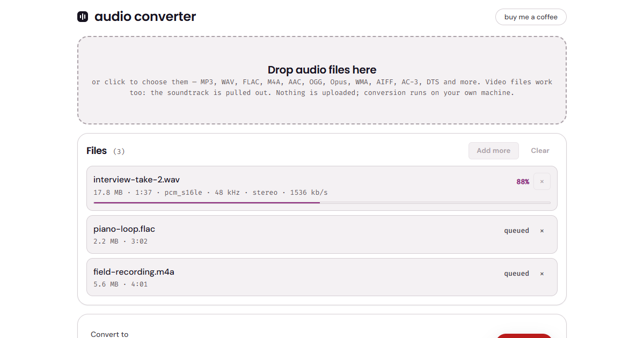The width and height of the screenshot is (644, 338).
Task: Click the 5.6 MB · 4:01 details
Action: (x=120, y=284)
